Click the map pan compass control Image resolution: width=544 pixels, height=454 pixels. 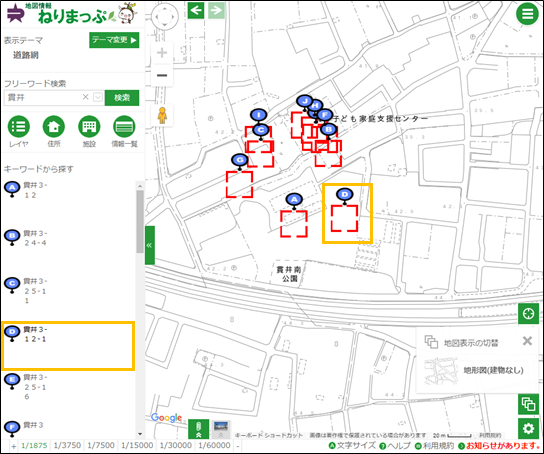point(165,16)
